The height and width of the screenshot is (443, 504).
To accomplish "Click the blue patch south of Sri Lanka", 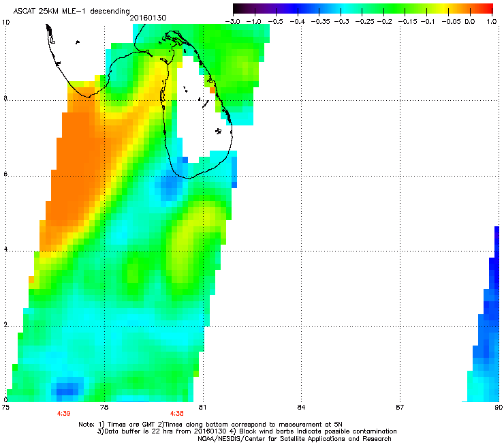I will [170, 185].
